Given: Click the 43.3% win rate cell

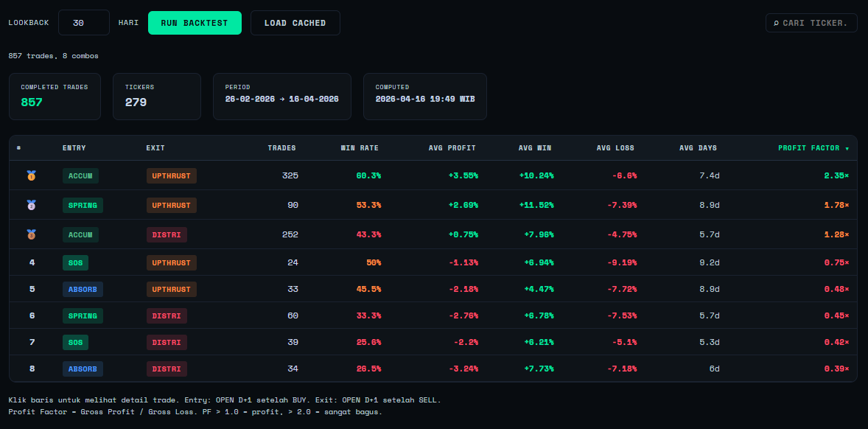Looking at the screenshot, I should point(368,234).
